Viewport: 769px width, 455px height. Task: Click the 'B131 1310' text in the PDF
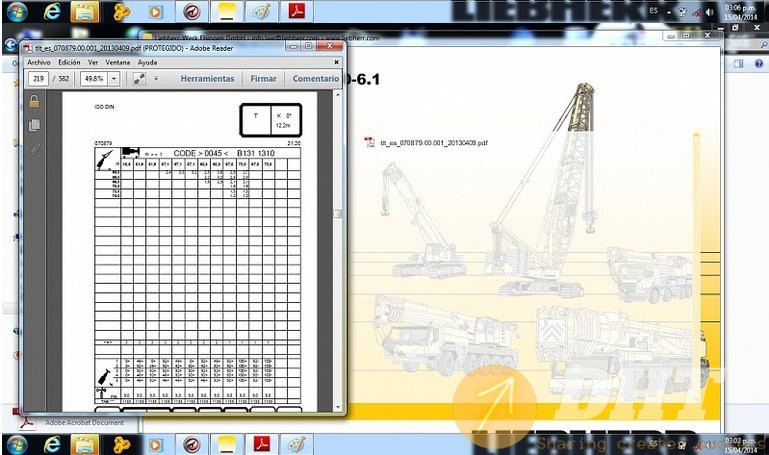256,153
